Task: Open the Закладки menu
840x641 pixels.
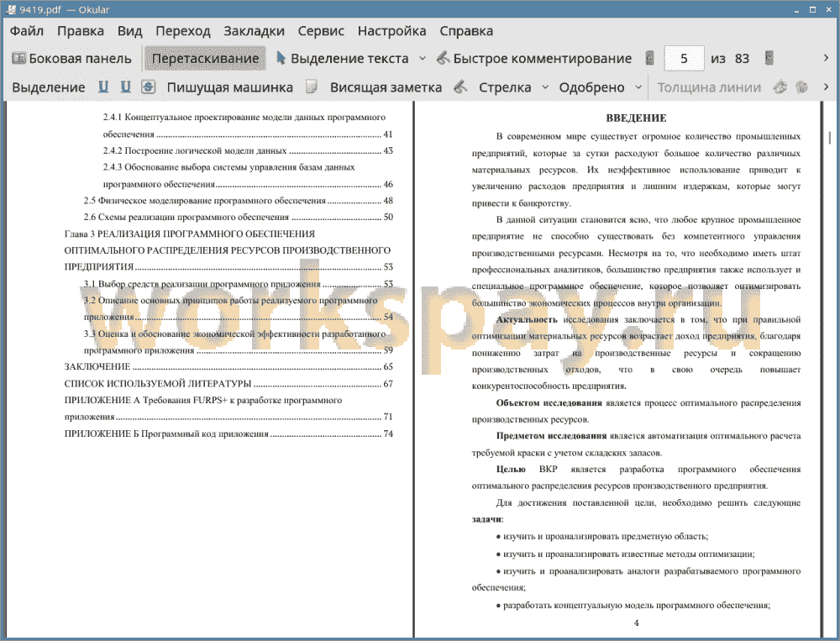Action: tap(254, 31)
